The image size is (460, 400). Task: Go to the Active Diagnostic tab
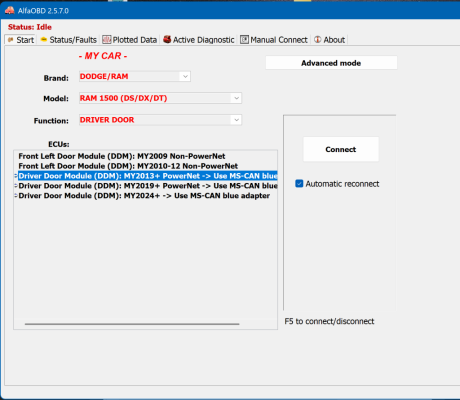coord(199,40)
